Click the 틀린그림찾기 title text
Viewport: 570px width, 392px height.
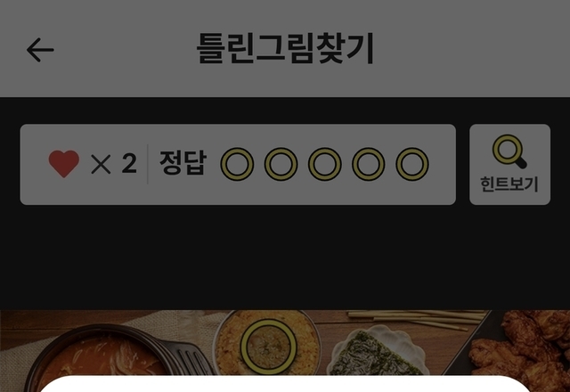click(x=285, y=48)
